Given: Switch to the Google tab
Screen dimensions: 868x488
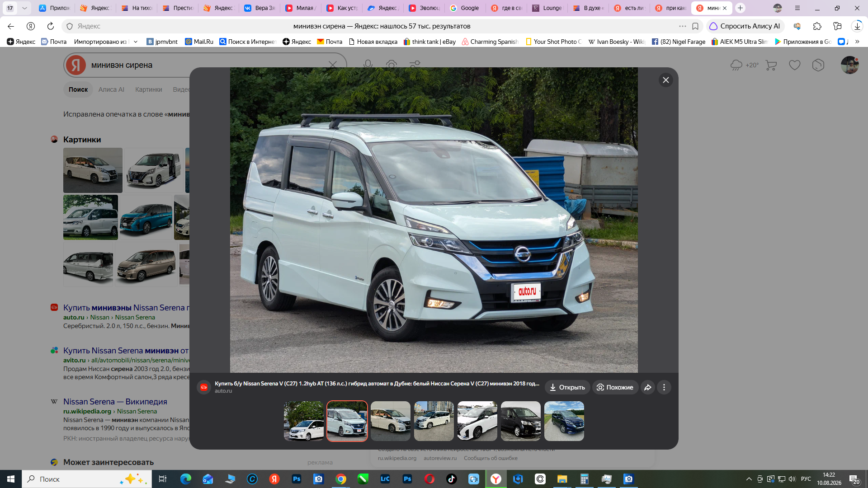Looking at the screenshot, I should 465,8.
